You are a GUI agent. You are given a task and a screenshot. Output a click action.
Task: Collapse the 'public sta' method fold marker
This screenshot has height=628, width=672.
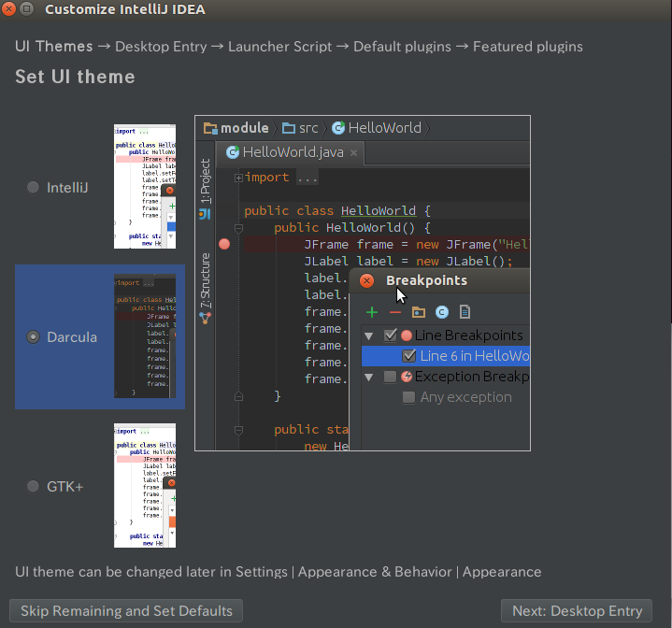pos(238,430)
